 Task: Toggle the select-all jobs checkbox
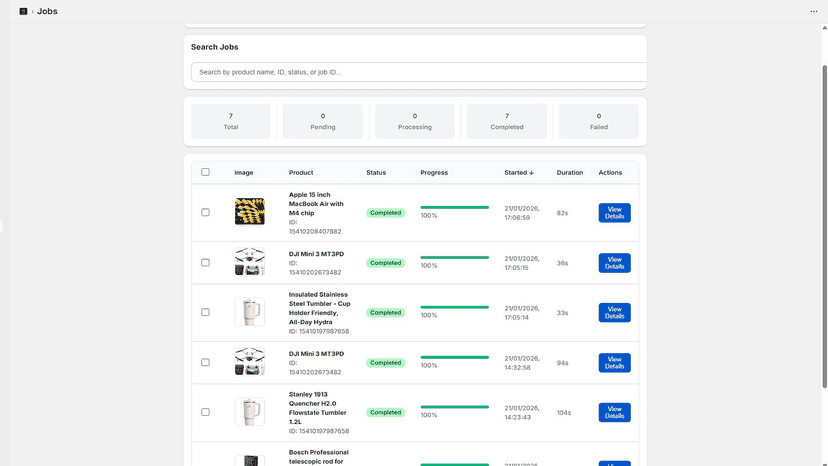click(205, 172)
